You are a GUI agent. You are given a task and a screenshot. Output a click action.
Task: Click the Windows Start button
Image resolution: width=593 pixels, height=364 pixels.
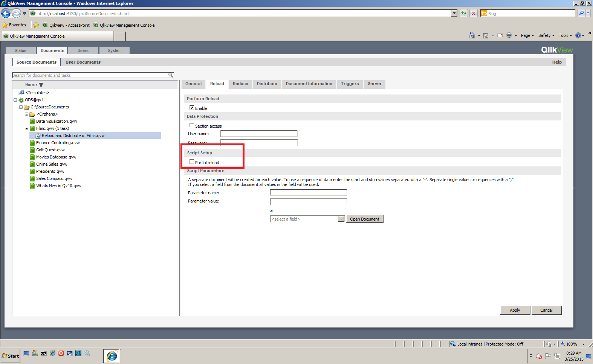[x=10, y=356]
